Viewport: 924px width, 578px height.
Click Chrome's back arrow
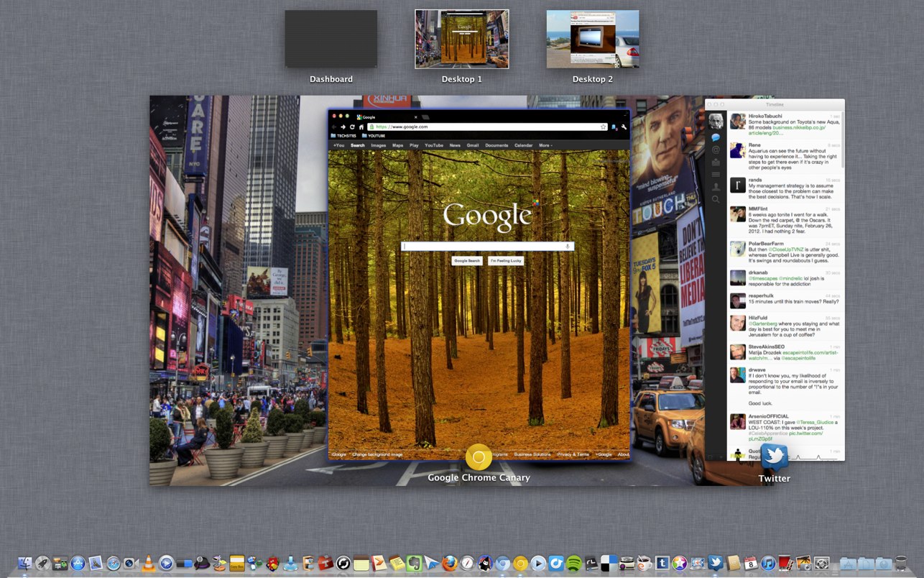coord(334,127)
